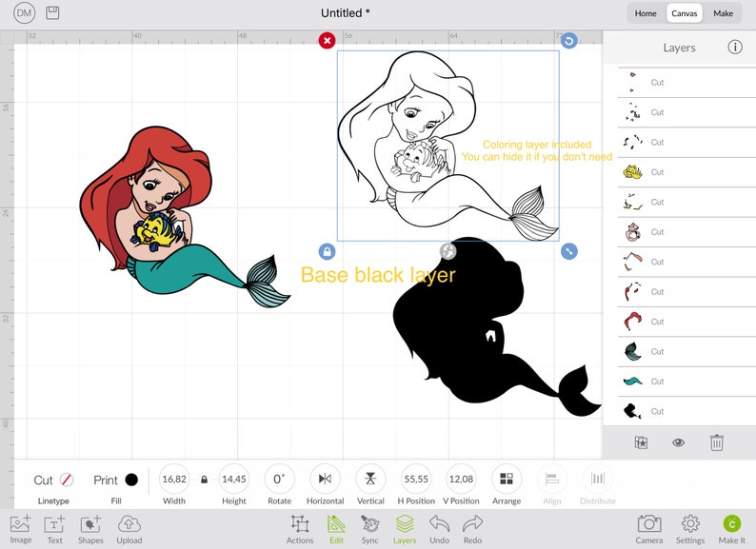Flip the selection horizontally

click(x=325, y=480)
